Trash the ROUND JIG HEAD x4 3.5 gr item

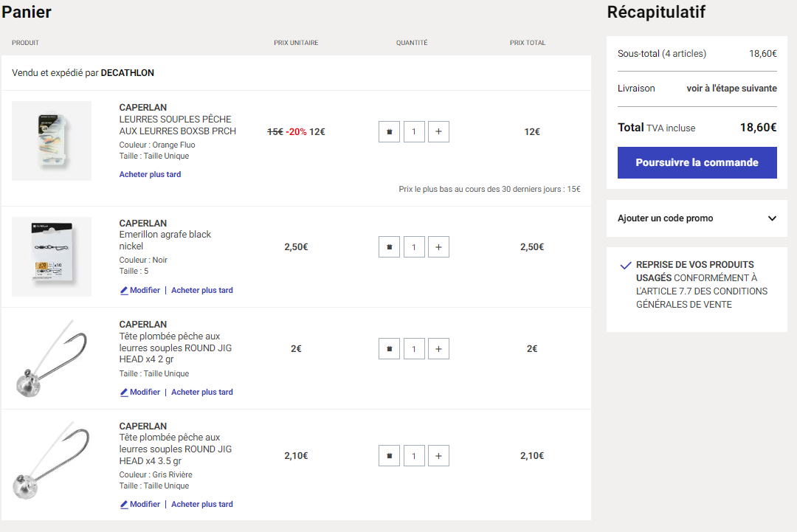(x=389, y=456)
